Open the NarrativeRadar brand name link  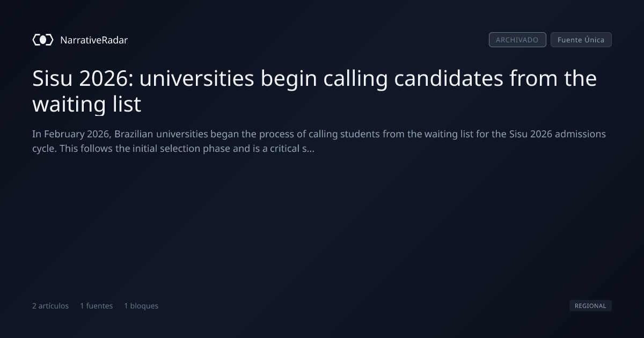(x=94, y=40)
